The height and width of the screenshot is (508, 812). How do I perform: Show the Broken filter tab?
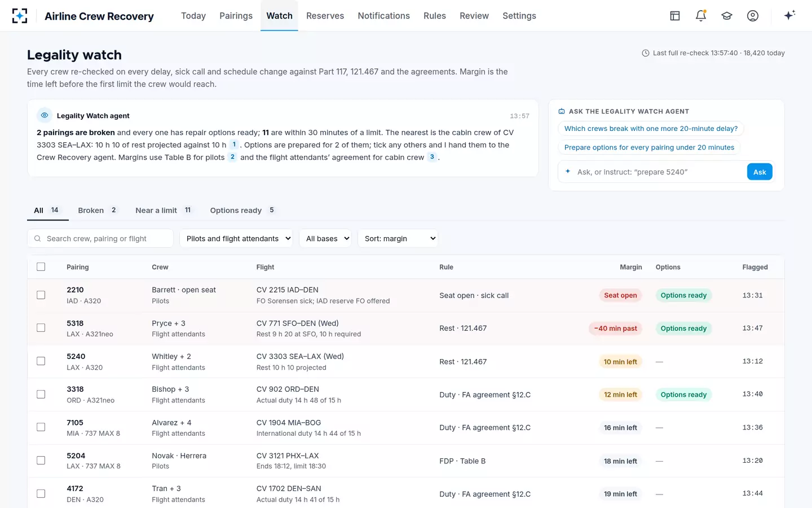tap(98, 210)
